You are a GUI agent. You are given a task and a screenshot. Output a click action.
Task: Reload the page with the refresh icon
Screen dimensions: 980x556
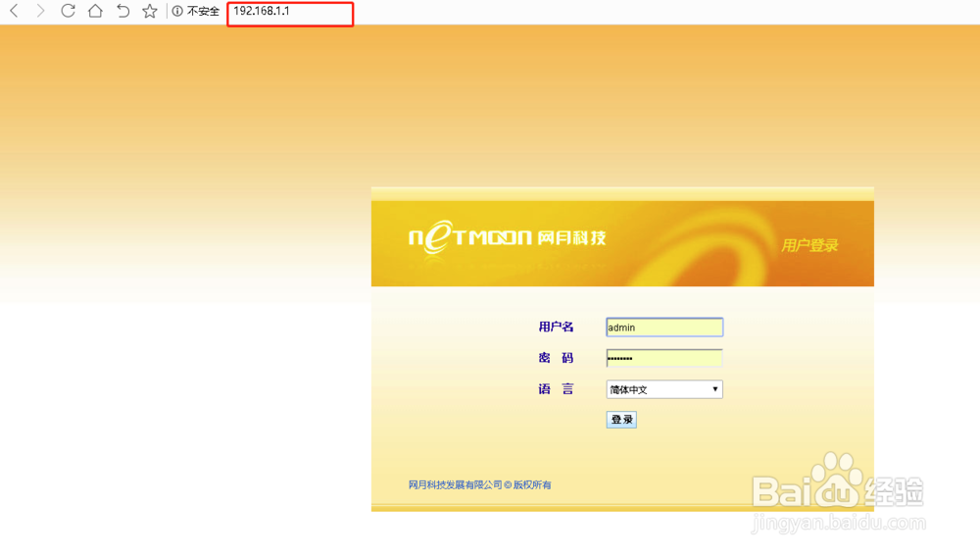click(x=69, y=11)
